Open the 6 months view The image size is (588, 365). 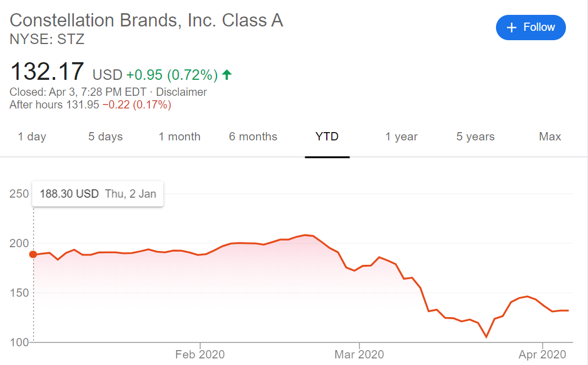253,137
